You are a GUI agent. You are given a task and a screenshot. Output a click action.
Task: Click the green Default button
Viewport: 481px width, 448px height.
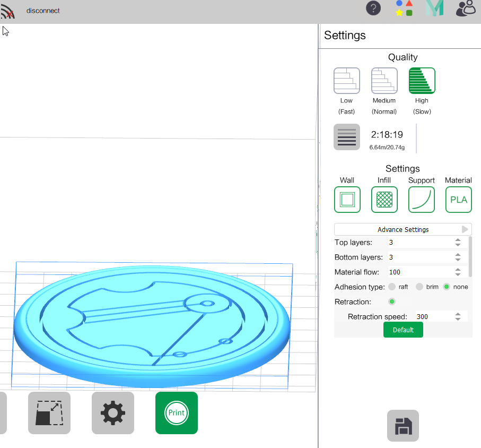(x=403, y=330)
